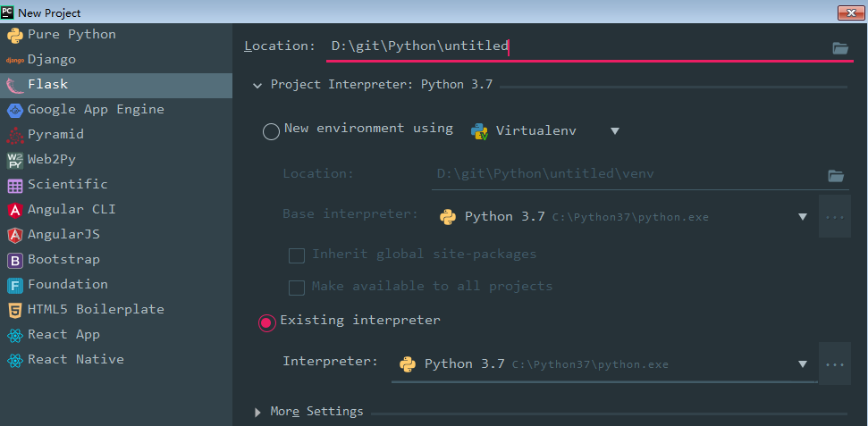
Task: Click ellipsis button beside existing Interpreter
Action: tap(835, 364)
